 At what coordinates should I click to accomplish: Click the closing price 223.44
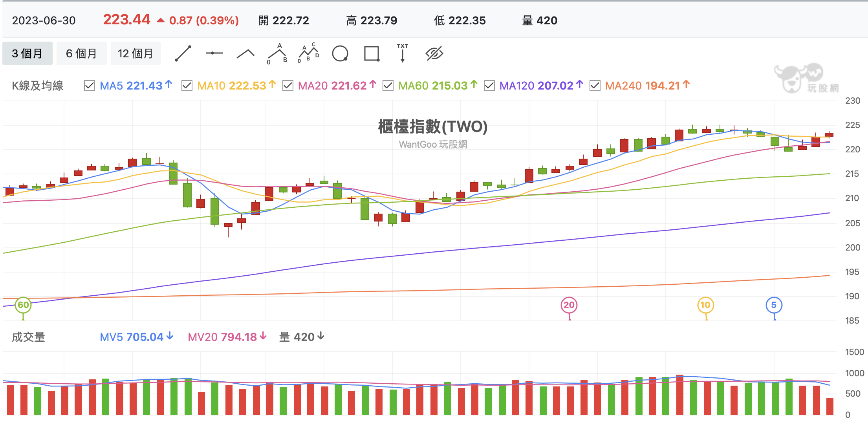pos(126,20)
